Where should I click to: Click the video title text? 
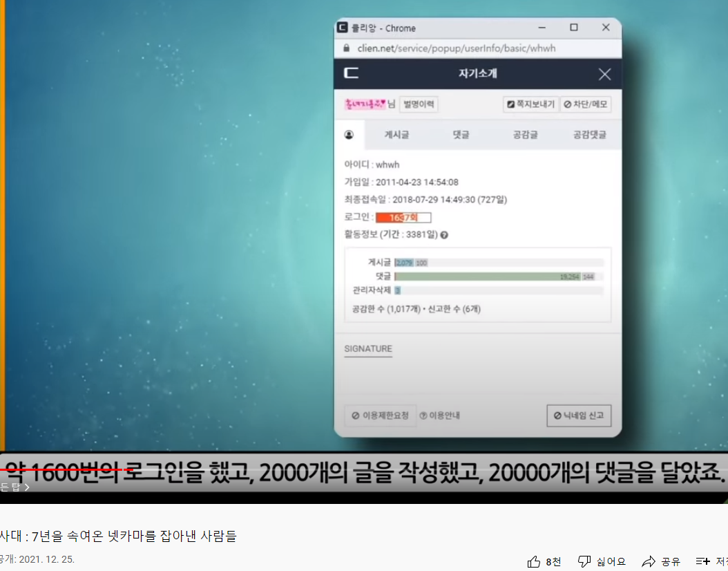click(118, 536)
